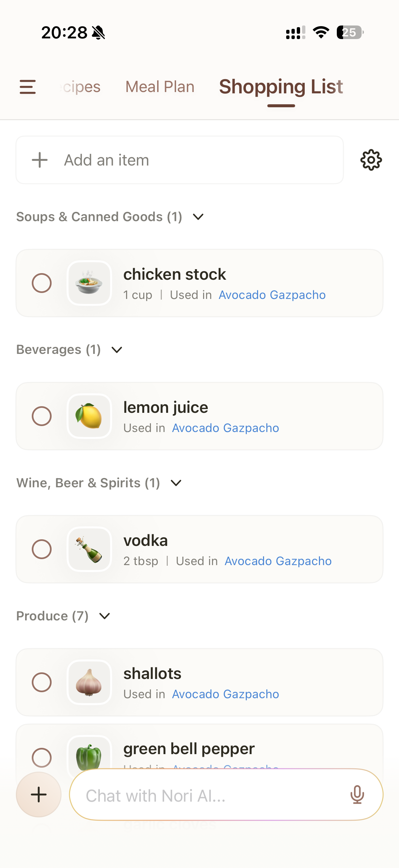Check off vodka from the list
399x868 pixels.
point(42,549)
